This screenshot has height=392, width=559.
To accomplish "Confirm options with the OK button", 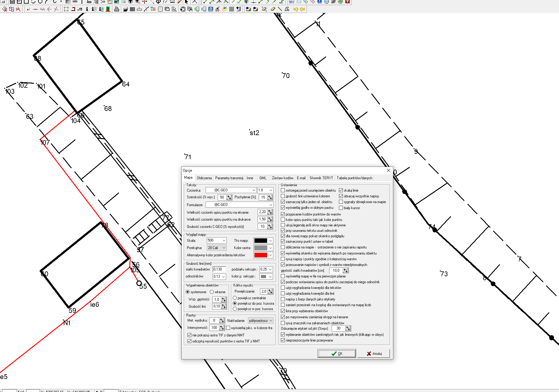I will point(336,354).
